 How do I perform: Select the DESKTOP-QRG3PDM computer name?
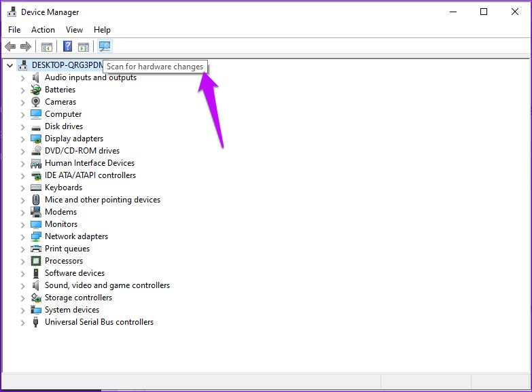point(67,65)
